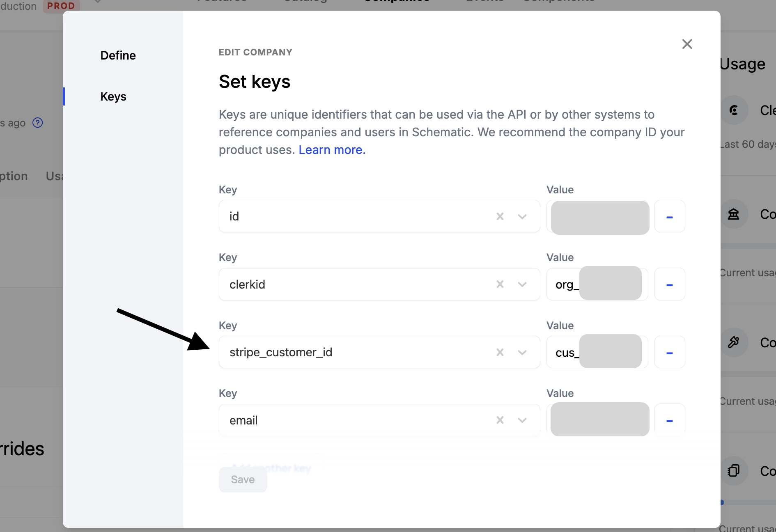
Task: Clear the email key selection
Action: pos(500,420)
